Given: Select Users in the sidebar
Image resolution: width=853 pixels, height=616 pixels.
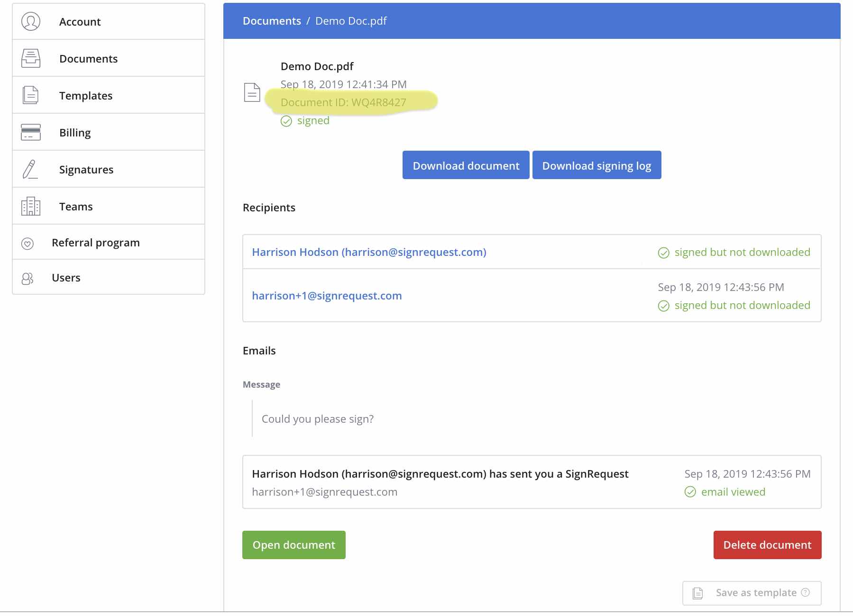Looking at the screenshot, I should tap(109, 277).
